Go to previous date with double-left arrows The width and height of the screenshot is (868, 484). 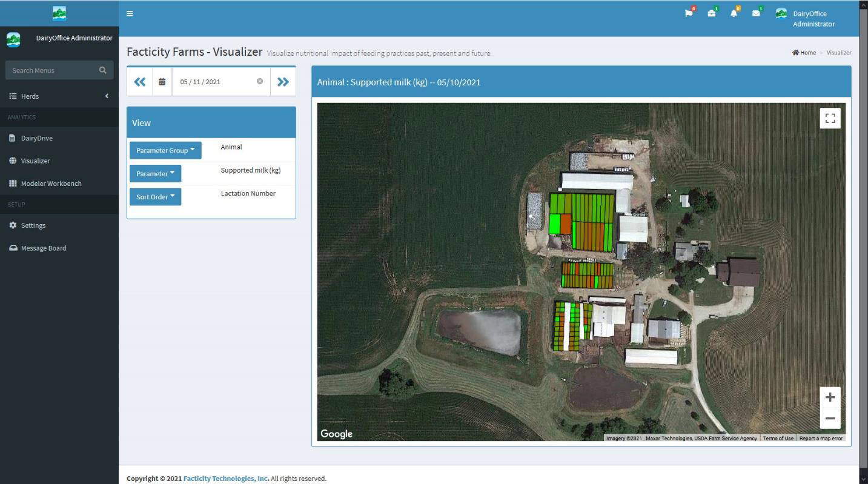140,82
